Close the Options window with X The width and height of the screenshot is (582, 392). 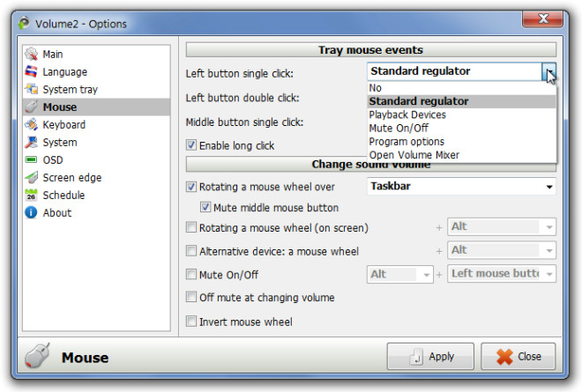542,18
